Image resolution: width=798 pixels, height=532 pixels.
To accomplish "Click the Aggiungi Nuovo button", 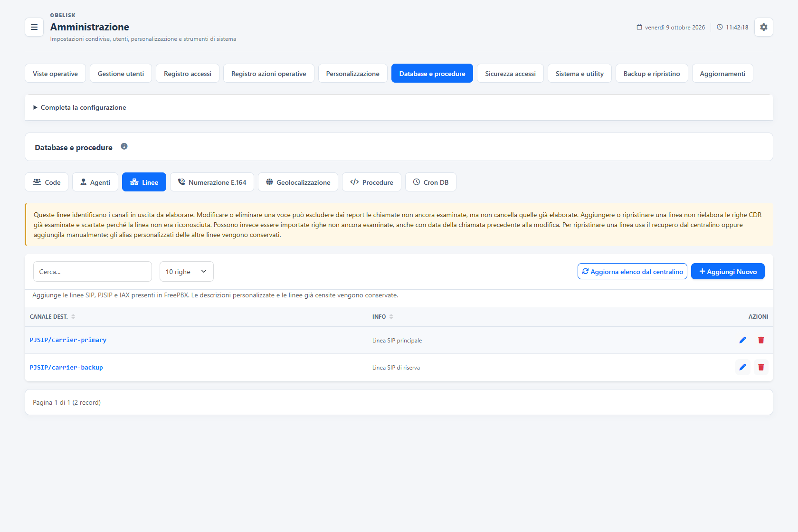I will 728,271.
